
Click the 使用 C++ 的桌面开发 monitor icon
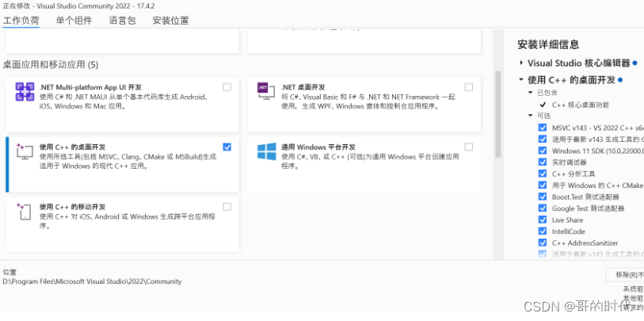pyautogui.click(x=25, y=151)
